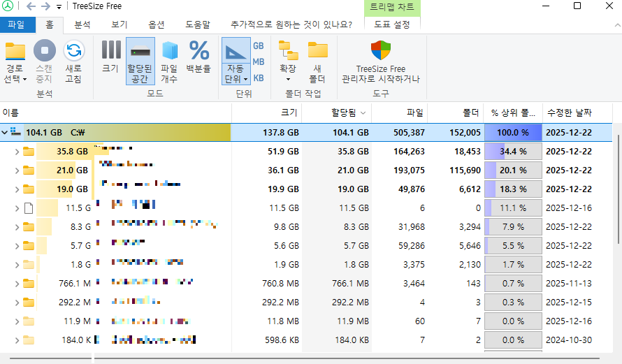622x364 pixels.
Task: Open quick access toolbar customize arrow
Action: [59, 7]
